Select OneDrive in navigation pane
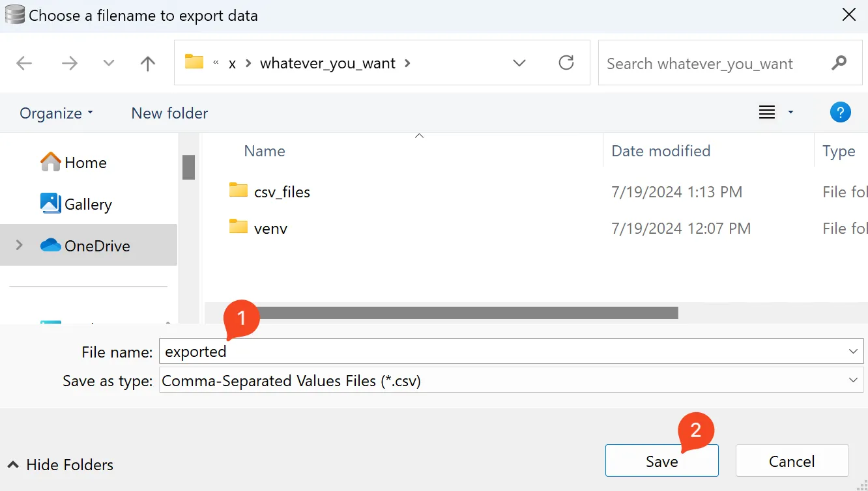This screenshot has width=868, height=491. click(x=89, y=245)
